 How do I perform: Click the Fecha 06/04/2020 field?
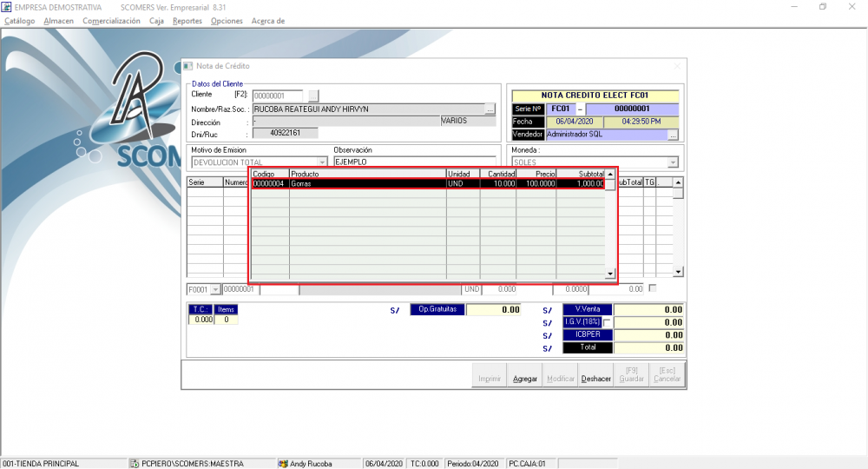click(x=574, y=122)
